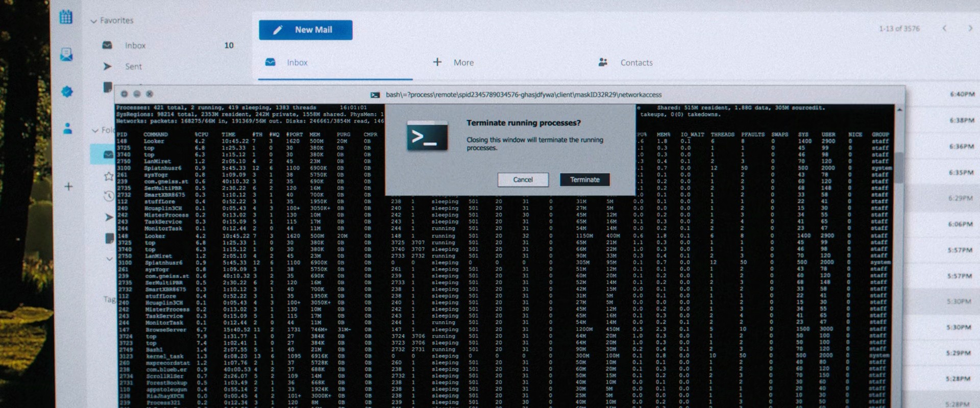
Task: Open the calendar icon in left rail
Action: tap(66, 17)
